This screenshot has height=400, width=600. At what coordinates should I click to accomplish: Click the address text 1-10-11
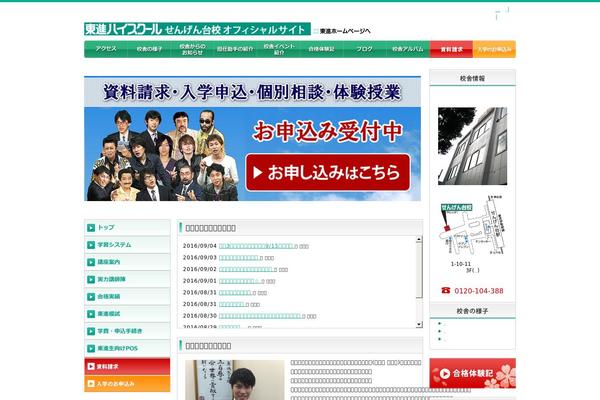461,264
